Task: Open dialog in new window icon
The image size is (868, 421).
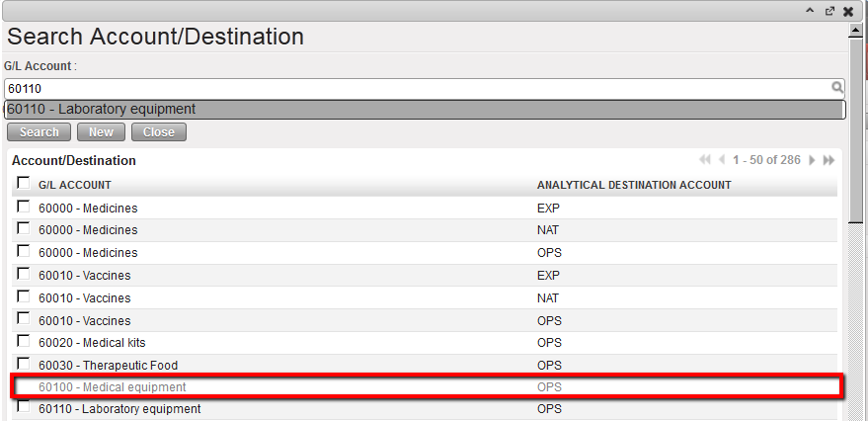Action: point(829,11)
